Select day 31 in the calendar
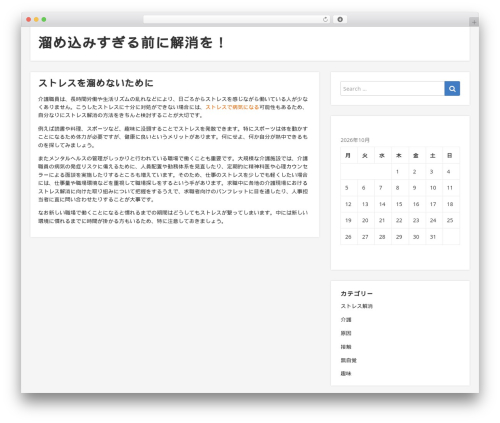This screenshot has width=500, height=423. (x=433, y=237)
